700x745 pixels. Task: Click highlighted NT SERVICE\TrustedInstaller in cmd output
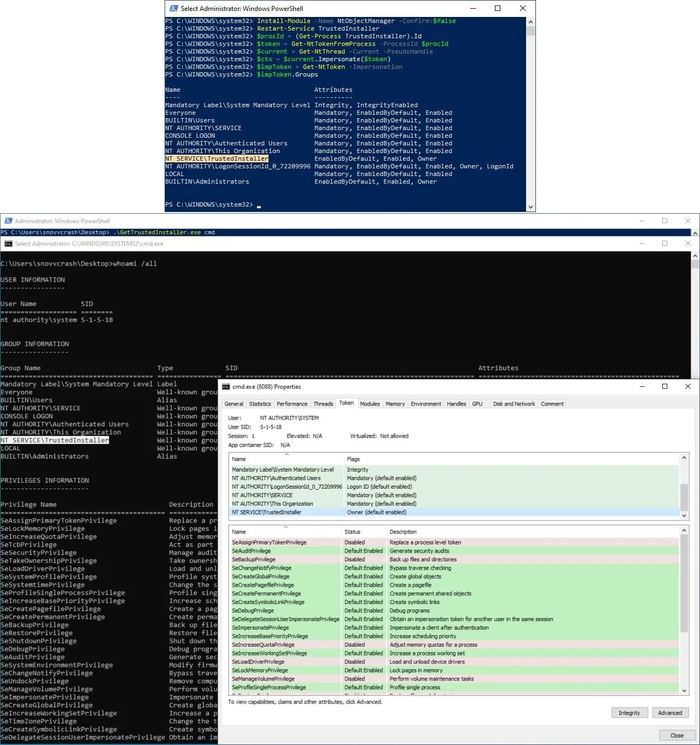point(55,440)
